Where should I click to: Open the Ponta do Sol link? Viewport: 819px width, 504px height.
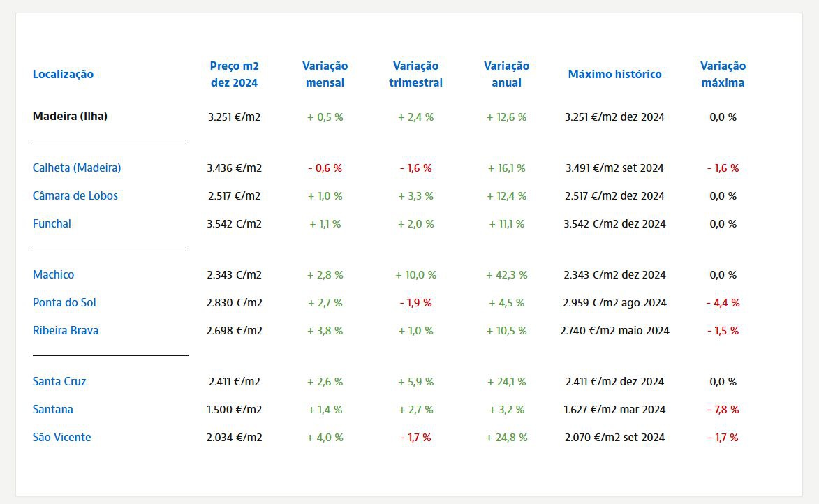point(64,303)
